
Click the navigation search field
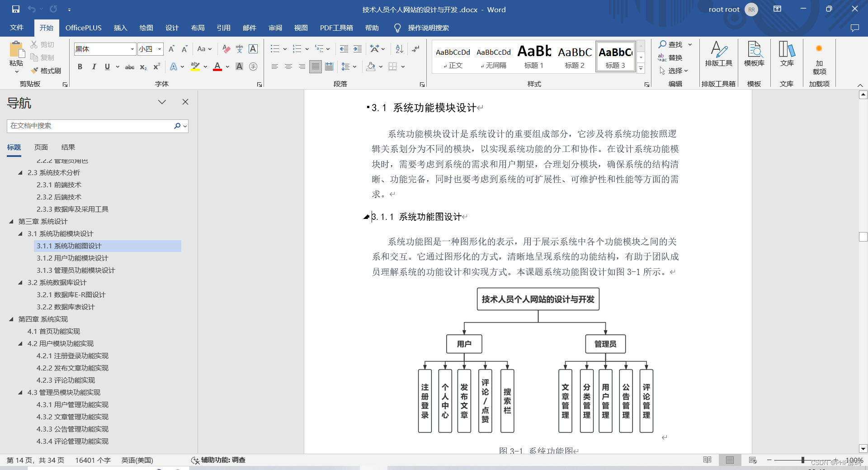(x=90, y=126)
